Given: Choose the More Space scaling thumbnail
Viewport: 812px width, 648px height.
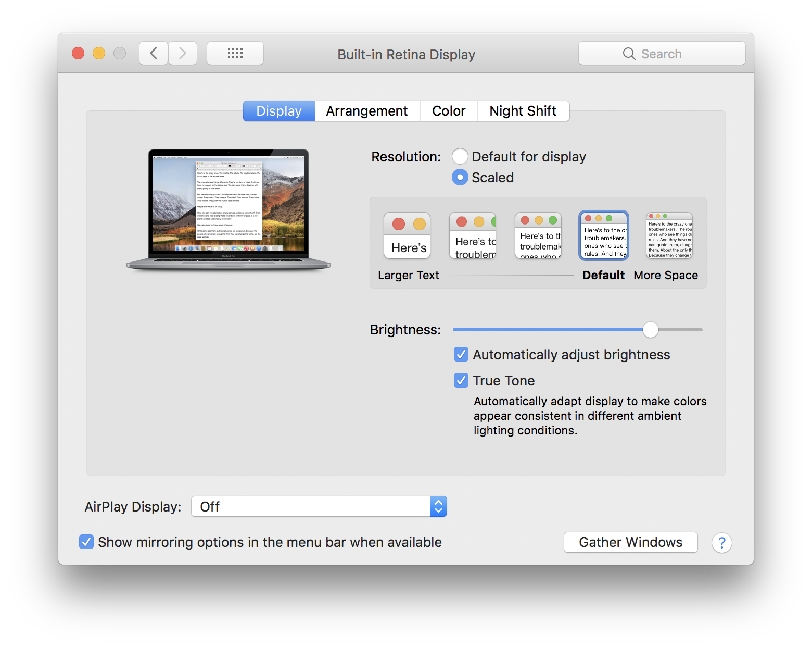Looking at the screenshot, I should click(x=669, y=235).
